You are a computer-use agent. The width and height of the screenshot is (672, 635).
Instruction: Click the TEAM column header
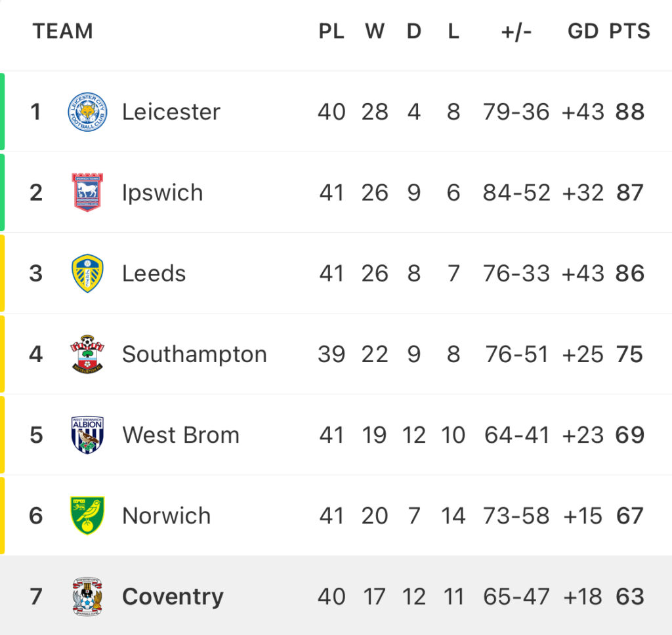[x=62, y=31]
